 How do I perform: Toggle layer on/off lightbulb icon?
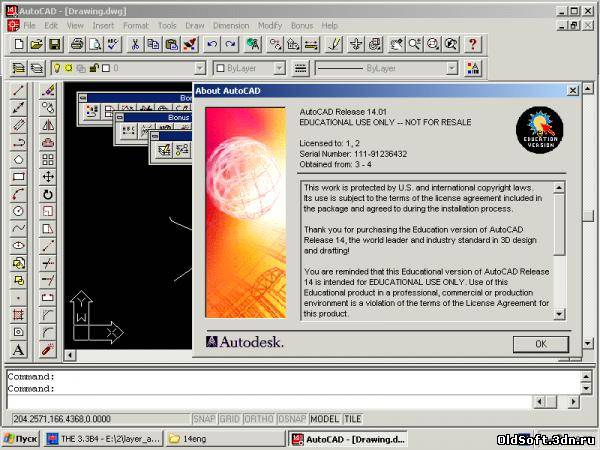tap(57, 68)
